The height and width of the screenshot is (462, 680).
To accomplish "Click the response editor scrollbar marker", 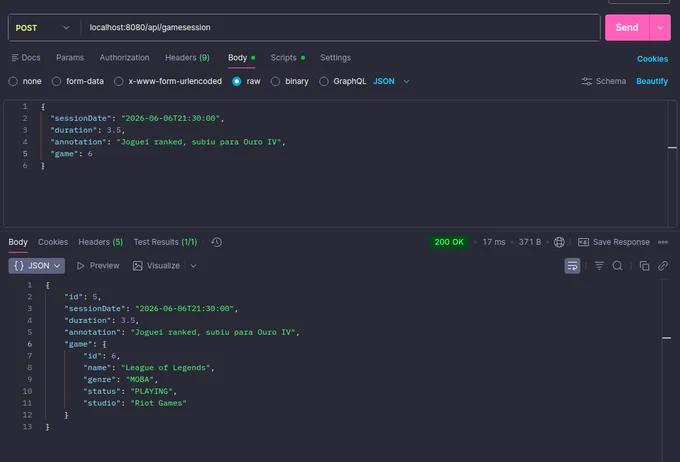I will (x=667, y=338).
